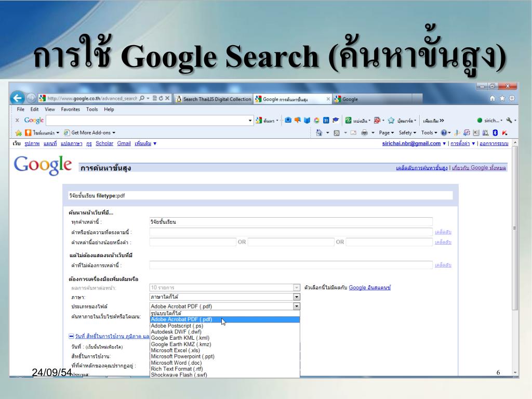The width and height of the screenshot is (532, 399).
Task: Open the Google Toolbar search box dropdown arrow
Action: (x=250, y=121)
